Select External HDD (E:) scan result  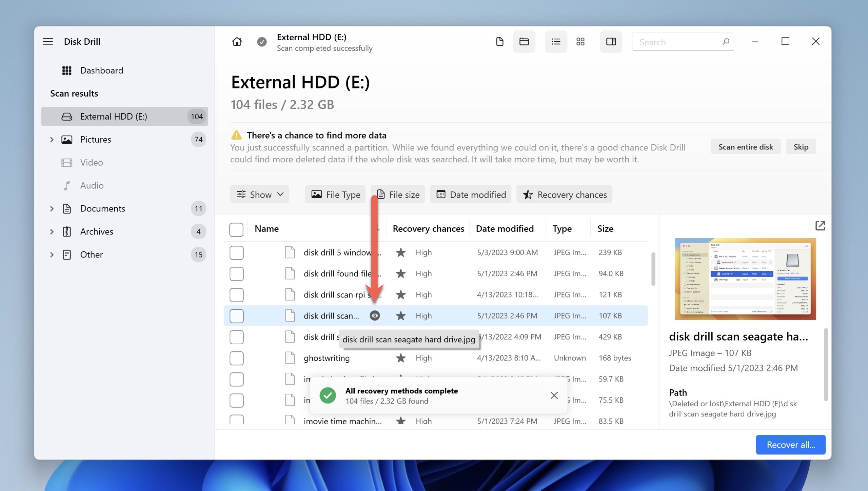pyautogui.click(x=124, y=117)
